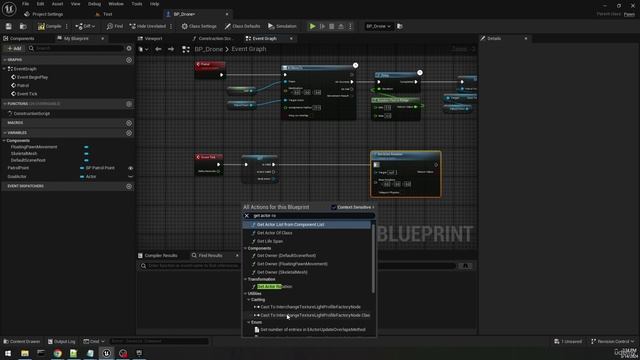Open Class Settings
The height and width of the screenshot is (360, 640).
[x=199, y=26]
